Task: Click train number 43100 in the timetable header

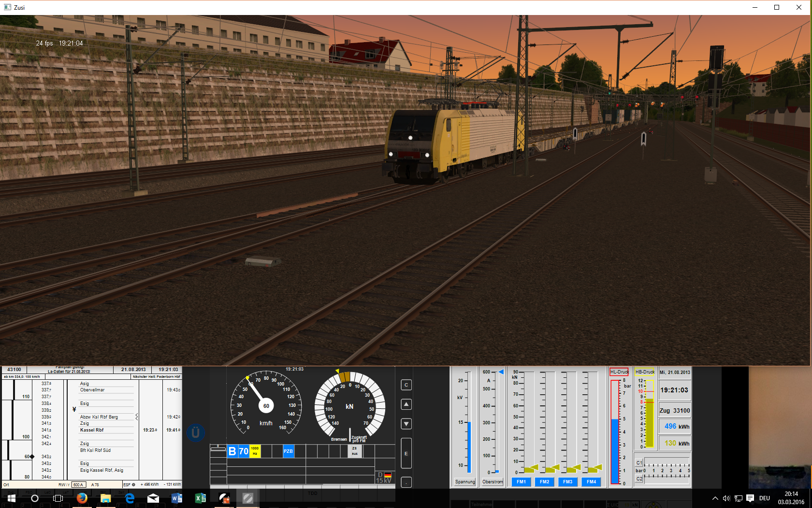Action: click(x=14, y=370)
